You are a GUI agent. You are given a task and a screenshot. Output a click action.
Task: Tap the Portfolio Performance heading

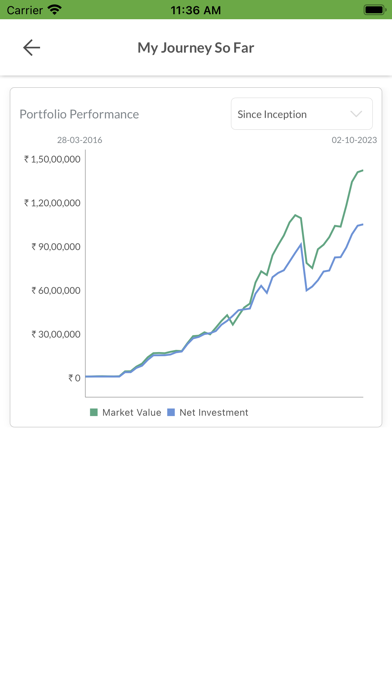[79, 114]
